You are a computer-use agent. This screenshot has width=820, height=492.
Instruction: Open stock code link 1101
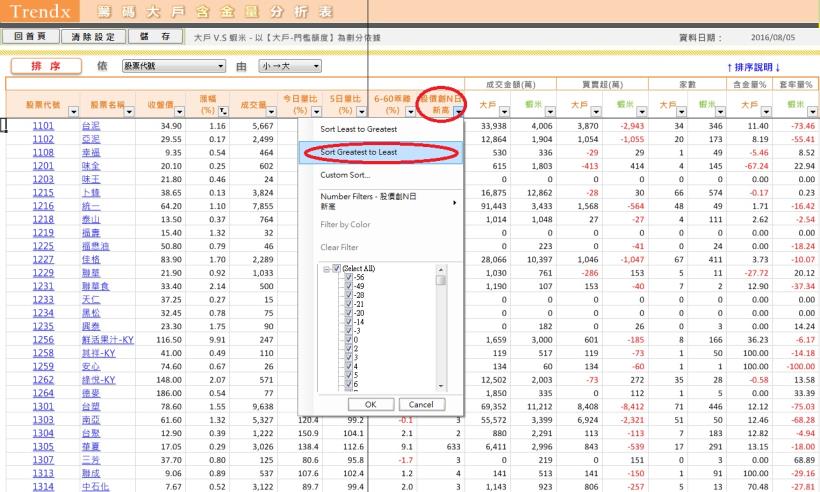tap(43, 126)
